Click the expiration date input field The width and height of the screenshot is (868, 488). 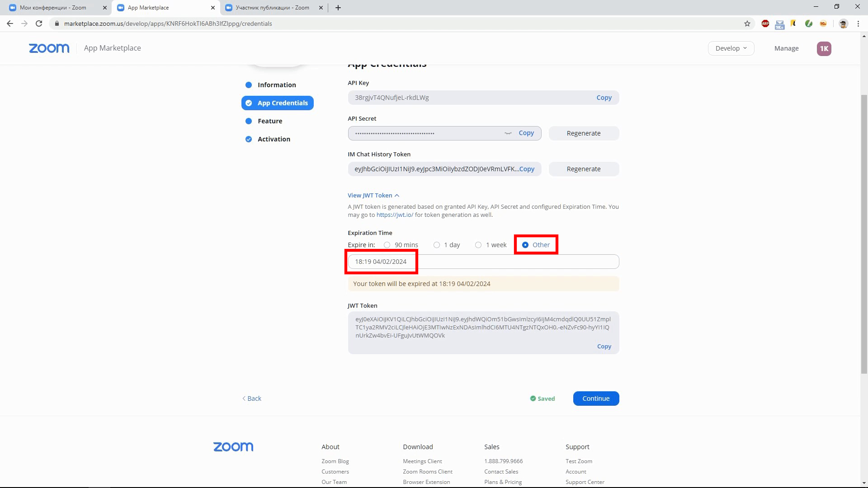click(483, 262)
